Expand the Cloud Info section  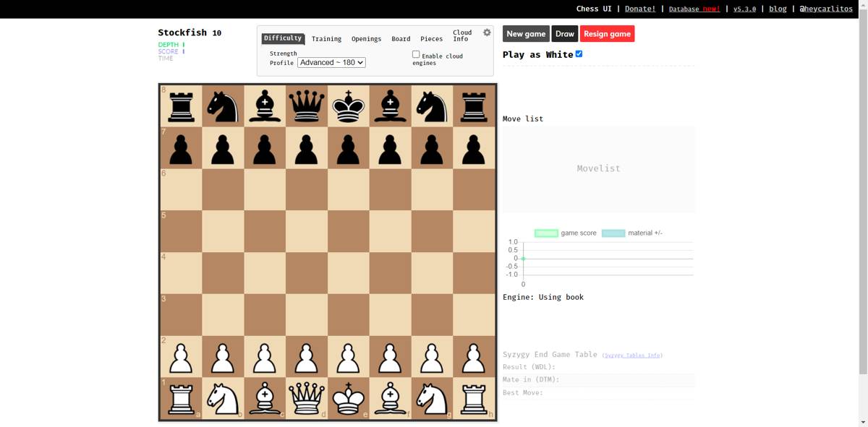click(461, 35)
